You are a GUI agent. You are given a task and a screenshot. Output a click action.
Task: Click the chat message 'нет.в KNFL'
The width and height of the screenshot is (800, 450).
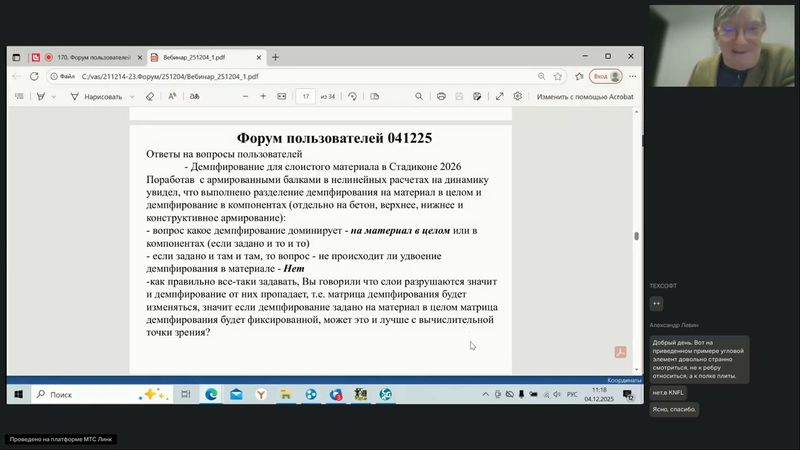click(x=668, y=392)
